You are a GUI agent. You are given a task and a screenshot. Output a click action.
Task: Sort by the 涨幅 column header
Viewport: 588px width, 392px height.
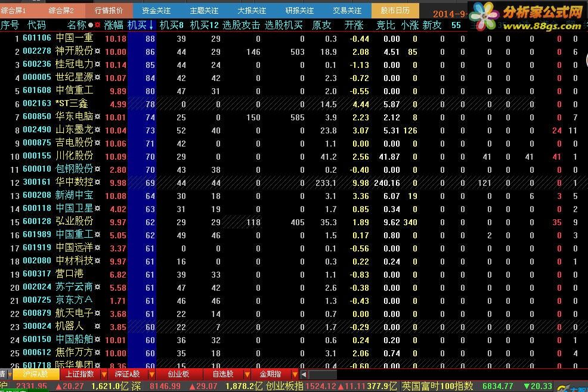114,25
